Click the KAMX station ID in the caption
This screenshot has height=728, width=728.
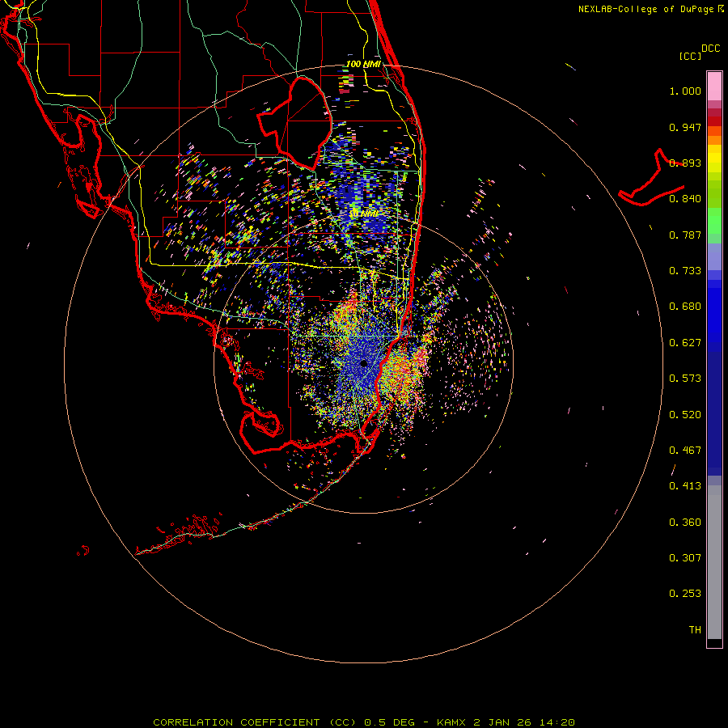(451, 722)
